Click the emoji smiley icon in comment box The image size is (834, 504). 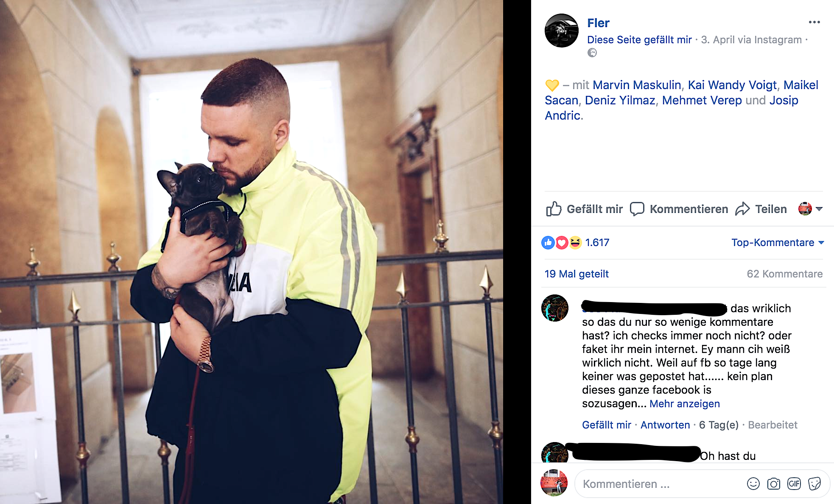[753, 484]
